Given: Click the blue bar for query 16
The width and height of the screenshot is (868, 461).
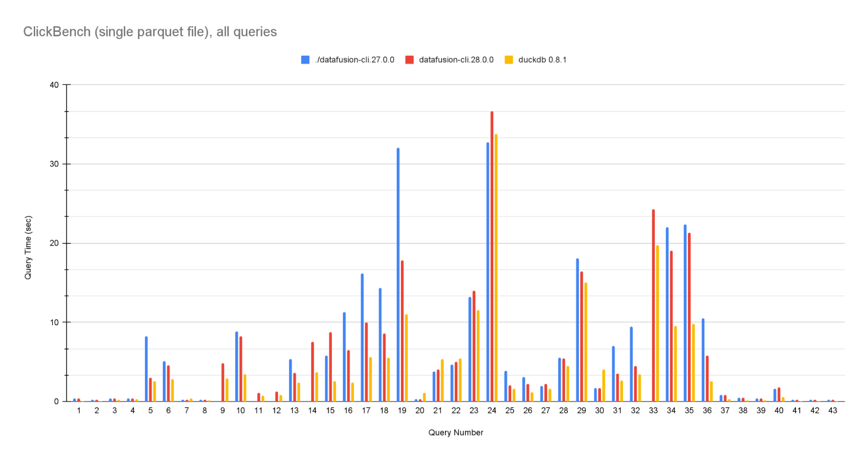Looking at the screenshot, I should tap(344, 357).
